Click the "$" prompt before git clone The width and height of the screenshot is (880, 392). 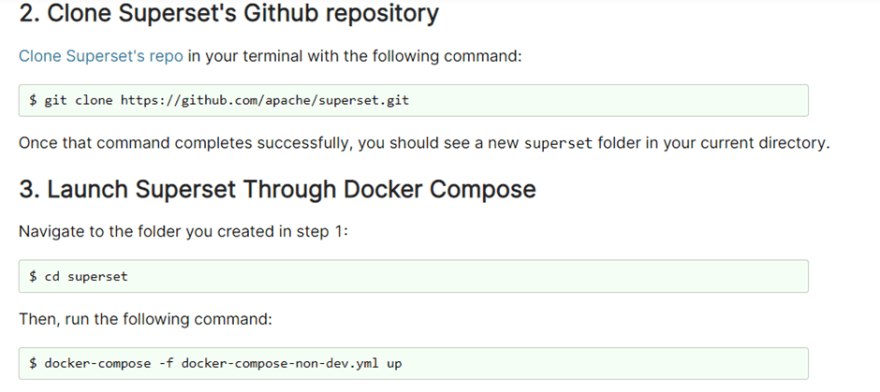[x=33, y=101]
